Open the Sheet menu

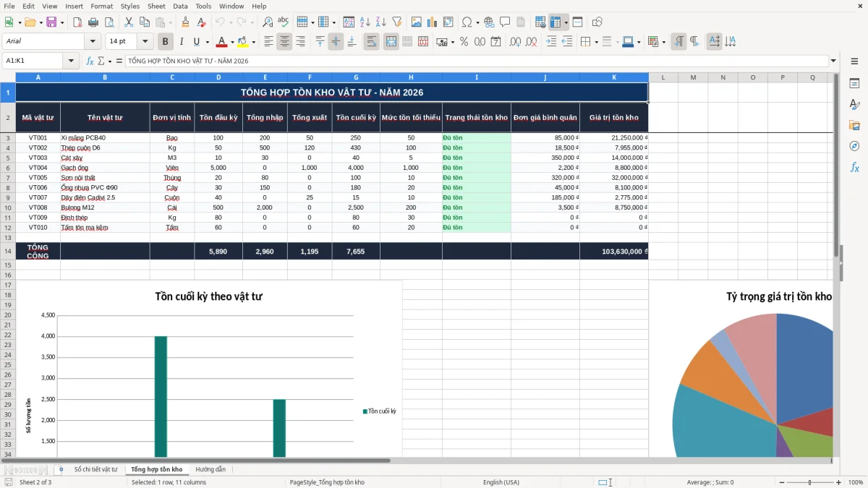point(156,6)
